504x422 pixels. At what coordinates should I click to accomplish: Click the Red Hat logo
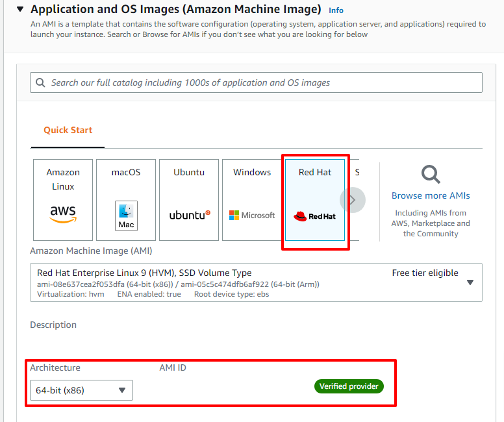(x=315, y=216)
